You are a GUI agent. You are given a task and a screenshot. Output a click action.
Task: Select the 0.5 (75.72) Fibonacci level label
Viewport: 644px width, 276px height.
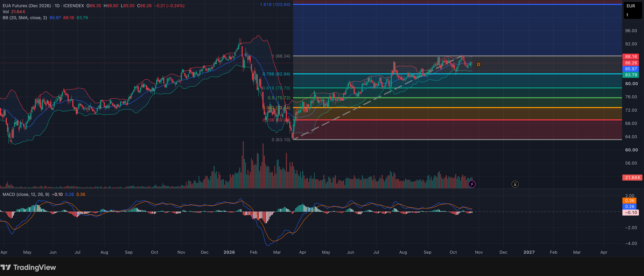point(279,98)
